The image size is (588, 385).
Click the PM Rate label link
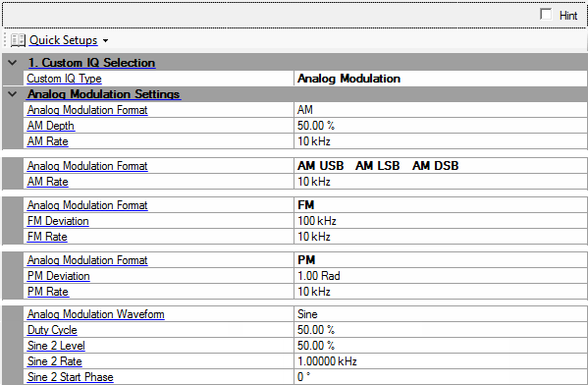click(x=48, y=292)
